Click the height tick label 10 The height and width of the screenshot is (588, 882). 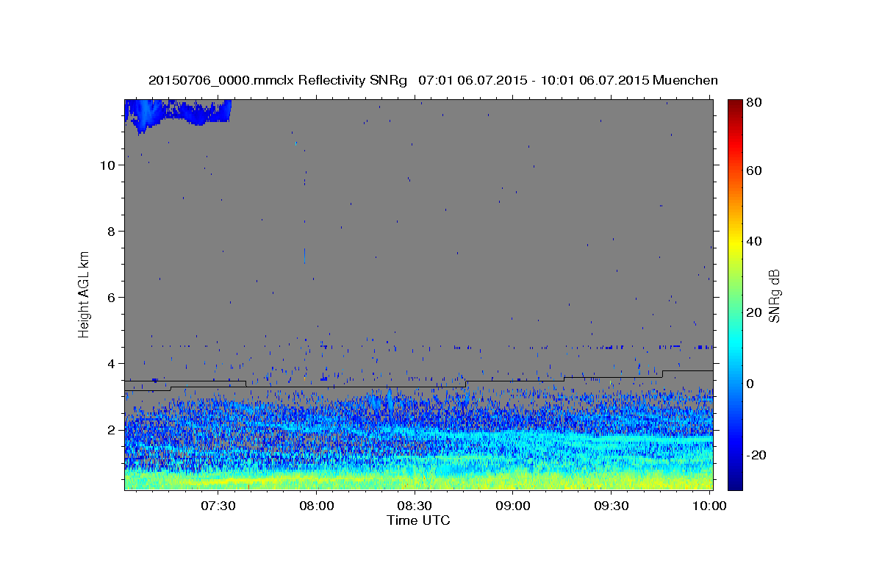107,165
